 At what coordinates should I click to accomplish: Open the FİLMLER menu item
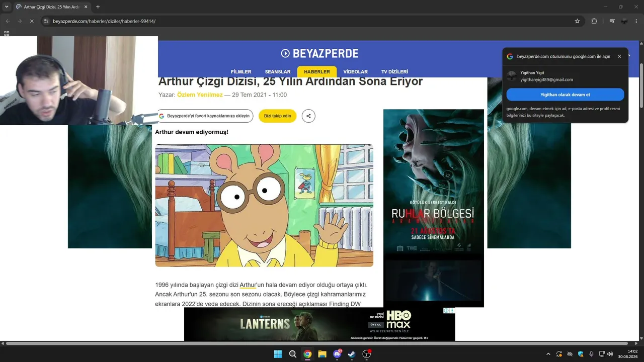pyautogui.click(x=241, y=72)
